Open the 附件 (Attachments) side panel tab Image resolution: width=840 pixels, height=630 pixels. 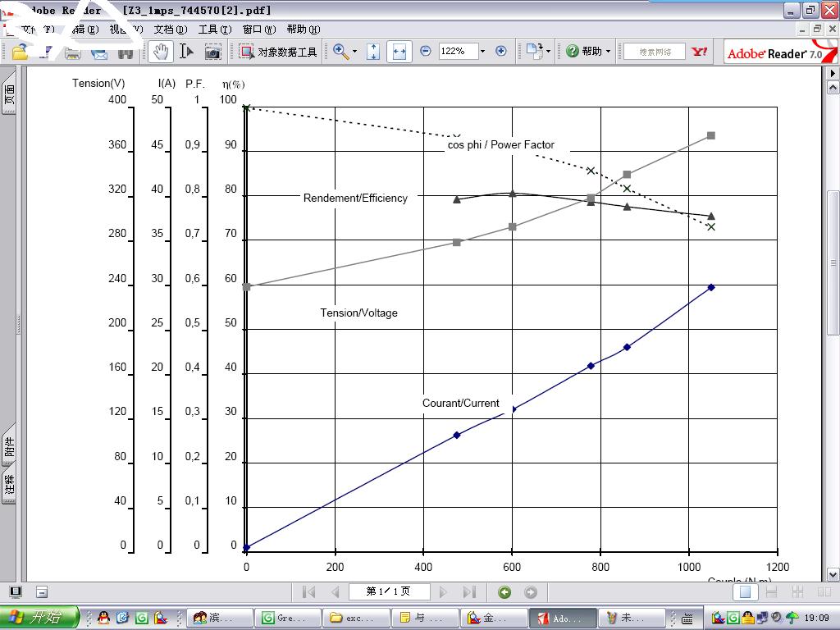pyautogui.click(x=9, y=446)
